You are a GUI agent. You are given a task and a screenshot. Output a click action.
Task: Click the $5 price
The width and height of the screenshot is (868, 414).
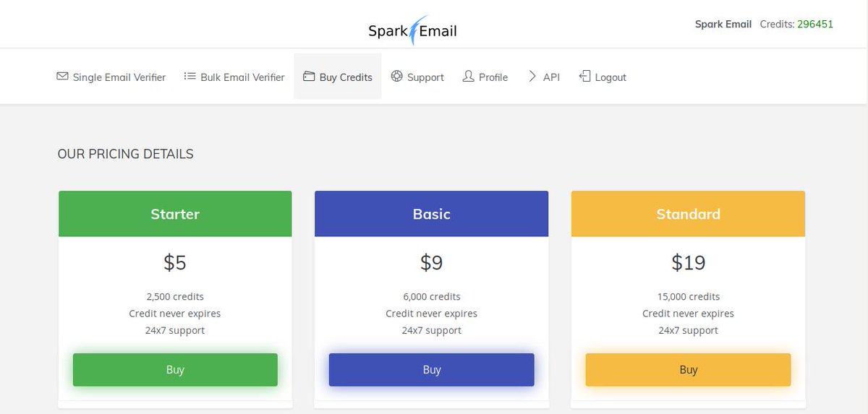[x=175, y=262]
